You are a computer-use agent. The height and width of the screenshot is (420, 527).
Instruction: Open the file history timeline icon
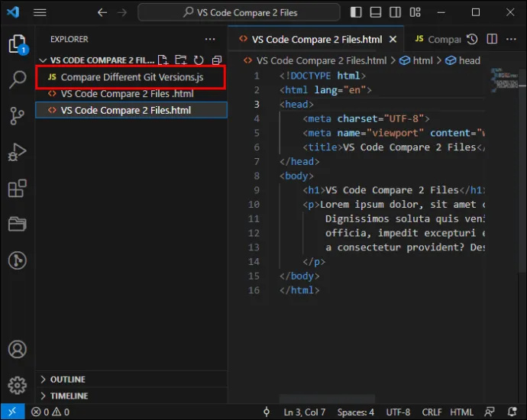coord(472,39)
